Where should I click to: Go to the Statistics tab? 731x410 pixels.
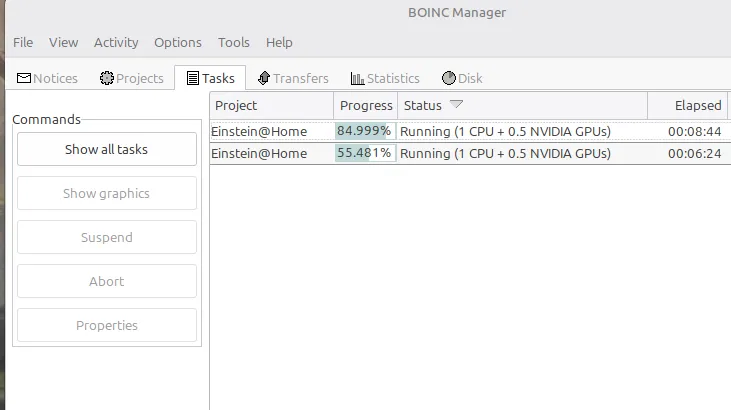pyautogui.click(x=385, y=78)
